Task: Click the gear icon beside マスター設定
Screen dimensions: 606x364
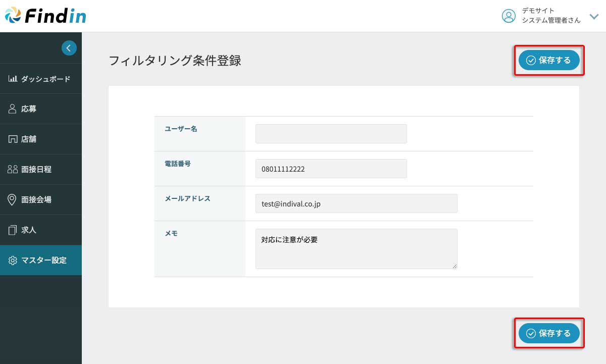Action: (x=13, y=261)
